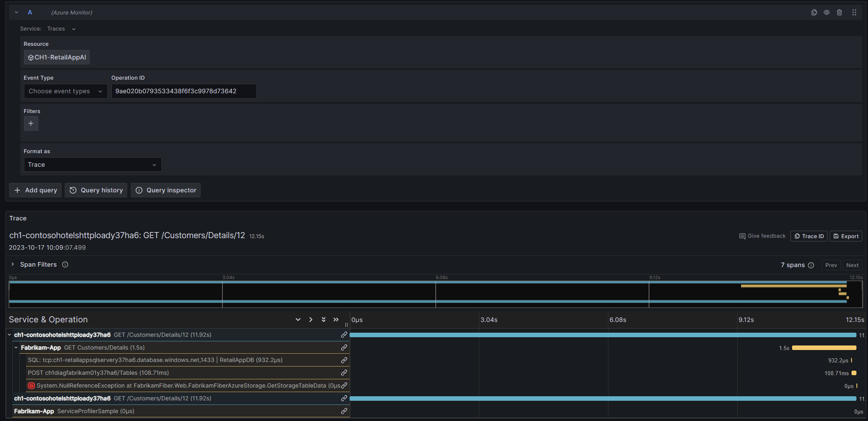
Task: Expand all spans with the double-right chevron icon
Action: [336, 319]
